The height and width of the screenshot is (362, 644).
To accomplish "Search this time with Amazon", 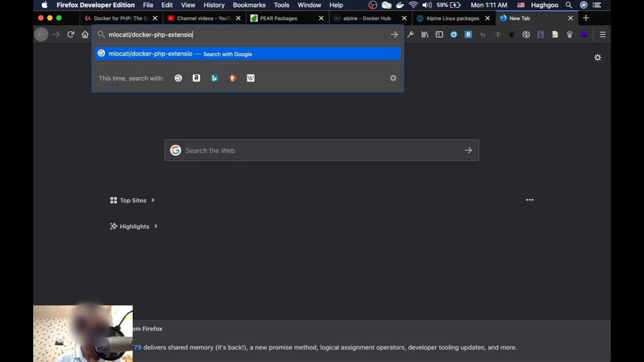I will (196, 78).
